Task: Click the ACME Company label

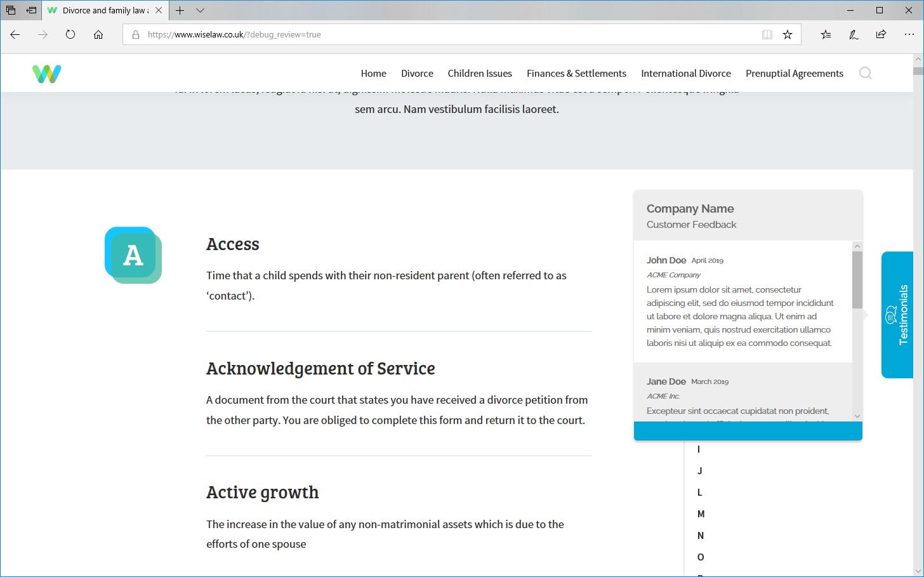Action: 674,275
